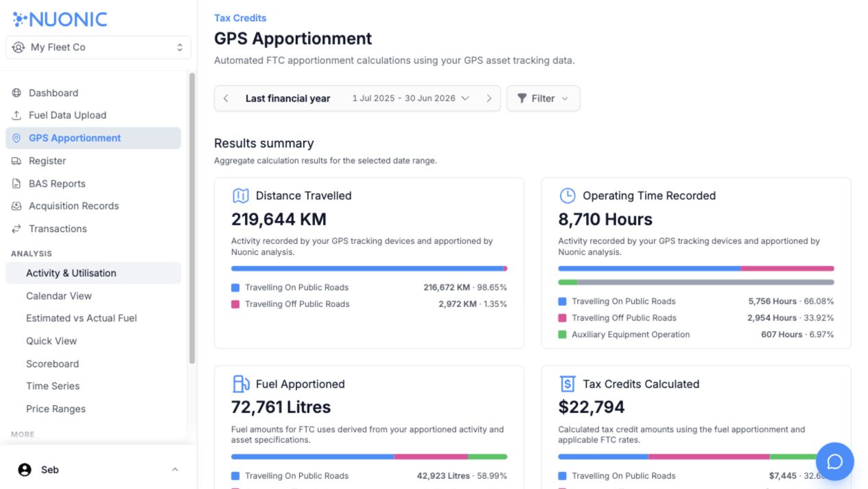Viewport: 868px width, 489px height.
Task: Open Price Ranges analysis
Action: point(93,409)
